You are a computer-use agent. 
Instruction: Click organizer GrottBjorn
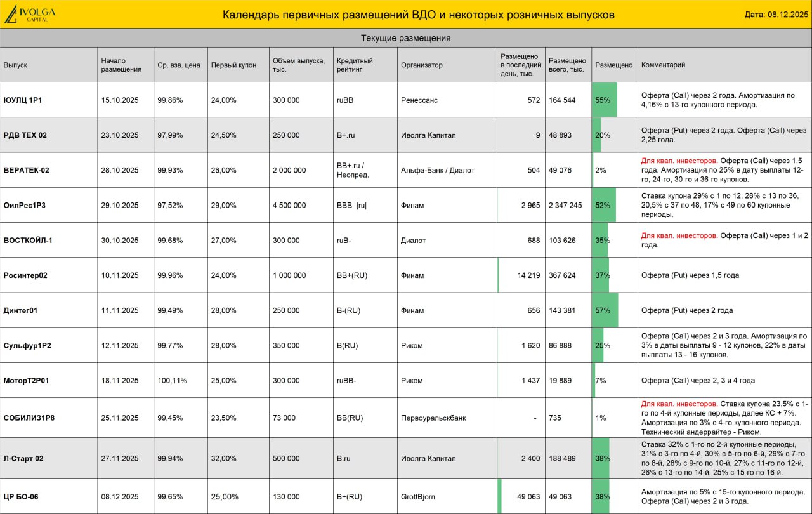tap(418, 497)
